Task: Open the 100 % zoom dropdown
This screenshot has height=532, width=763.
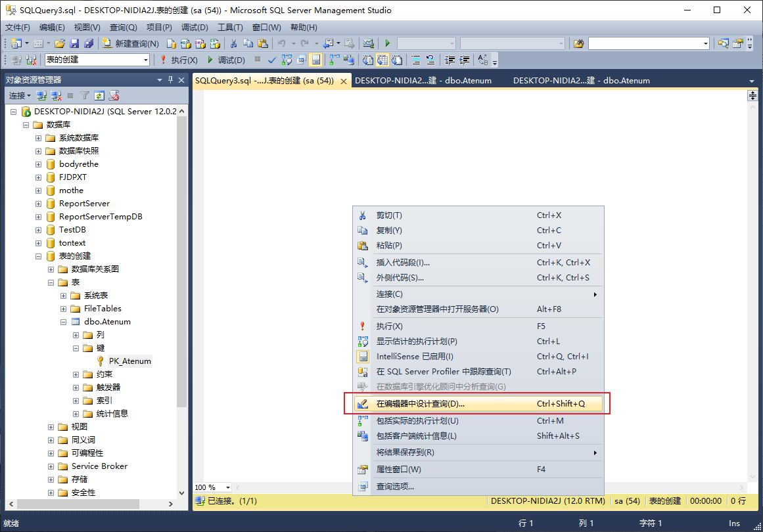Action: pyautogui.click(x=227, y=487)
